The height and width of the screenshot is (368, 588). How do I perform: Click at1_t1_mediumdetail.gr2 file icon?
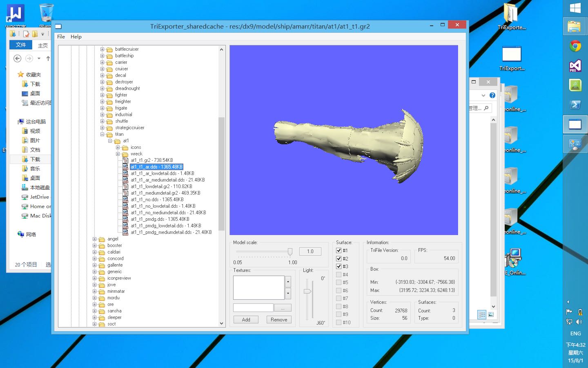(x=125, y=193)
